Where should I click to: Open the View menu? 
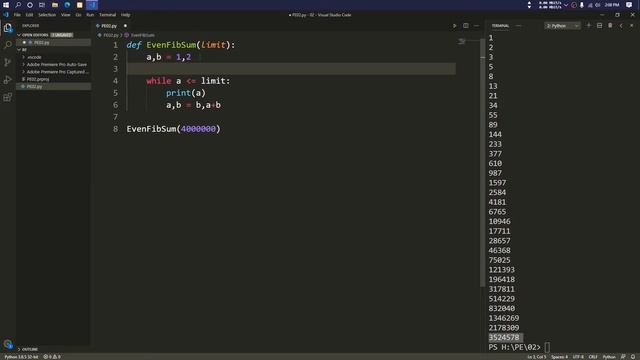coord(65,15)
